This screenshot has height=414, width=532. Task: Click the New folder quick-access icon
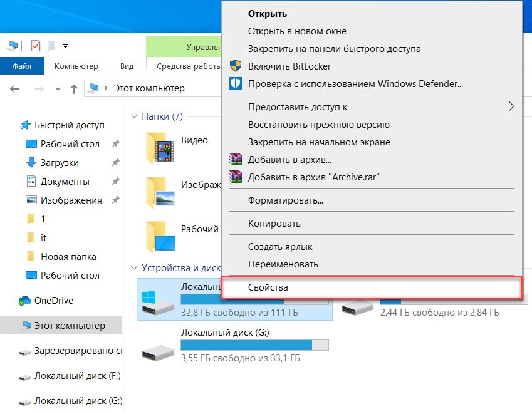[51, 46]
